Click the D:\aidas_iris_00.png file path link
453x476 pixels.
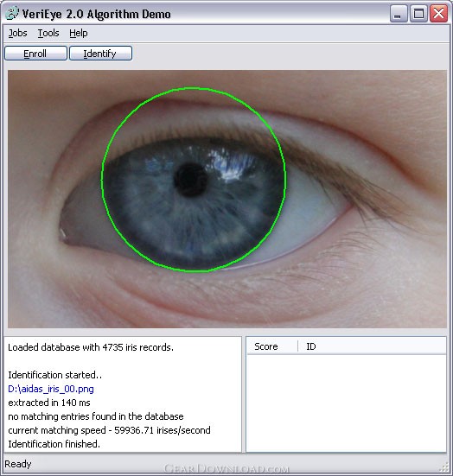click(x=51, y=389)
